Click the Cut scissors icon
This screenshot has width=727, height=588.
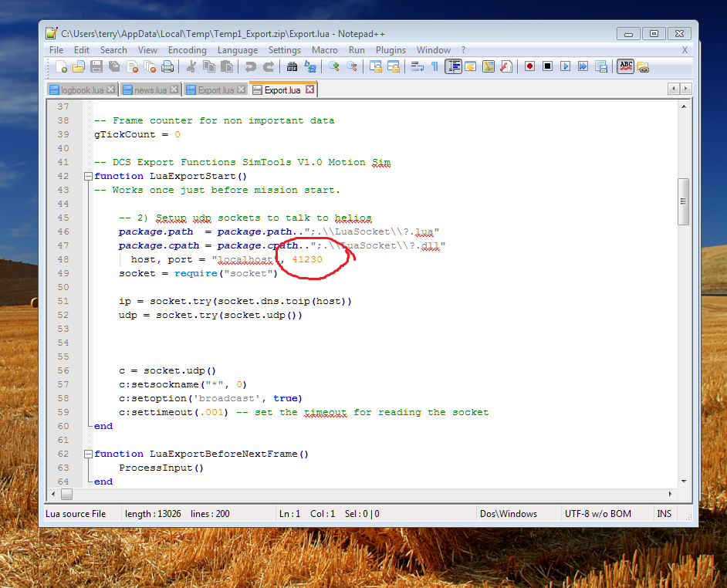tap(191, 67)
